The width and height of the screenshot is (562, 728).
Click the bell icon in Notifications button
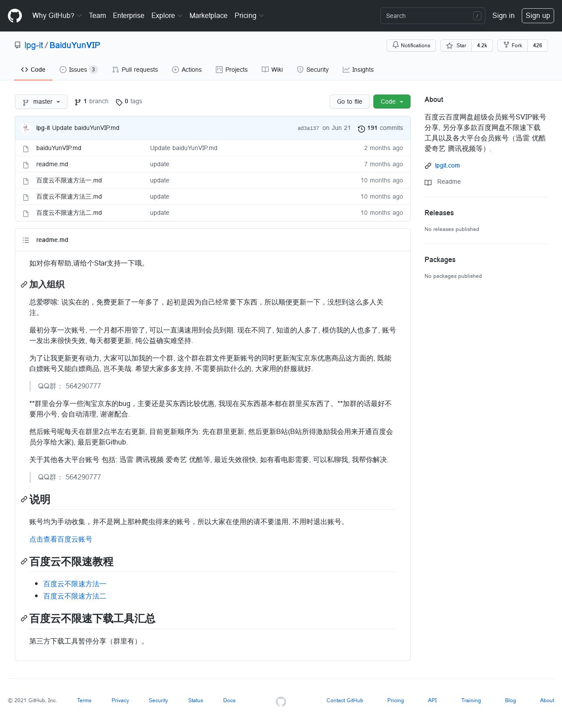[x=396, y=45]
